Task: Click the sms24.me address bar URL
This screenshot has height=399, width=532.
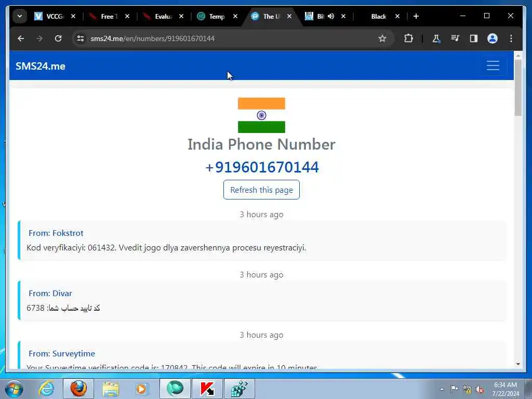Action: 152,38
